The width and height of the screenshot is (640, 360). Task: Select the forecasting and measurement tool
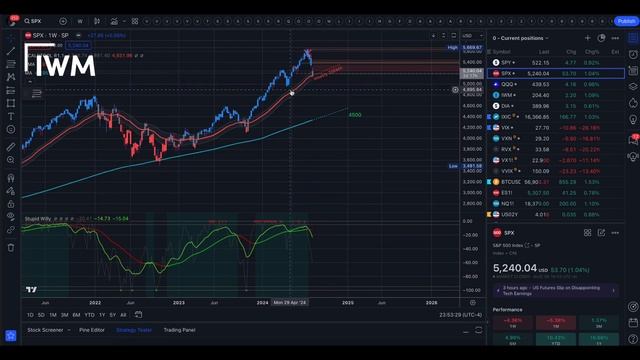pos(11,90)
